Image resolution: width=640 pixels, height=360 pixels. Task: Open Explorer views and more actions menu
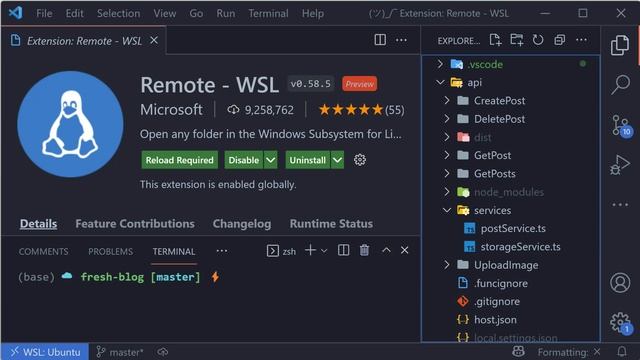581,40
